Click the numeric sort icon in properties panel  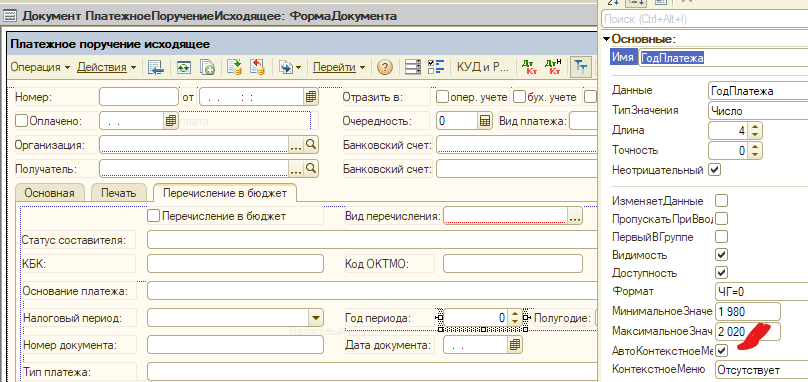(x=613, y=3)
